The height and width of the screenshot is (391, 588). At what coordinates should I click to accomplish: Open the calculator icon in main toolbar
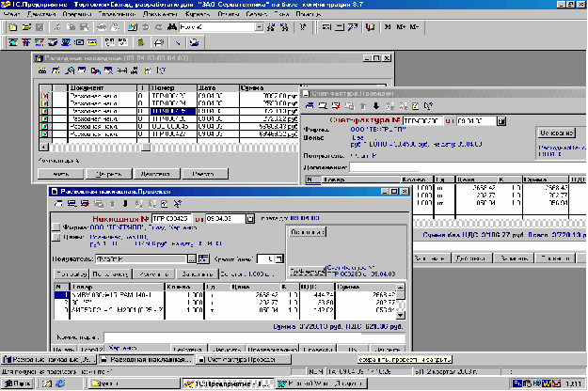point(326,27)
